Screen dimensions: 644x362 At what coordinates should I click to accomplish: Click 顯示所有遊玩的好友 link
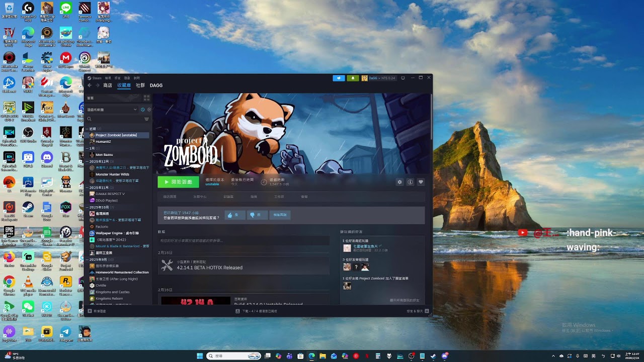[x=405, y=300]
